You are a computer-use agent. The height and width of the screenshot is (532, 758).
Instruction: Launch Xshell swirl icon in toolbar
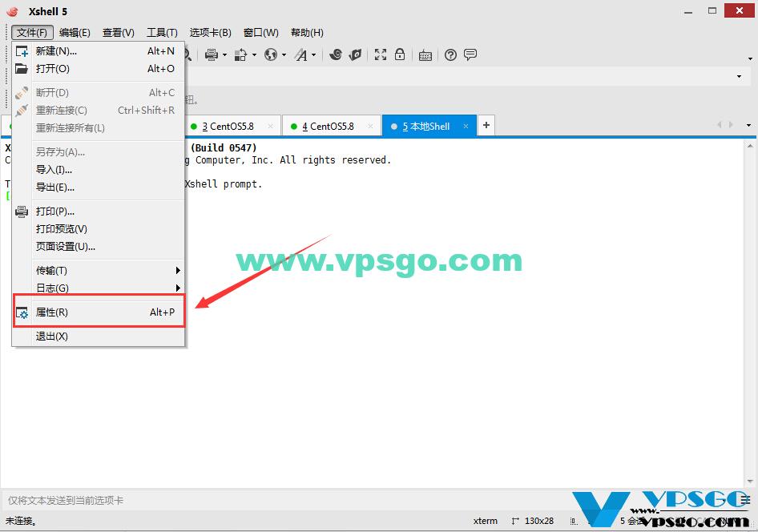pos(336,54)
